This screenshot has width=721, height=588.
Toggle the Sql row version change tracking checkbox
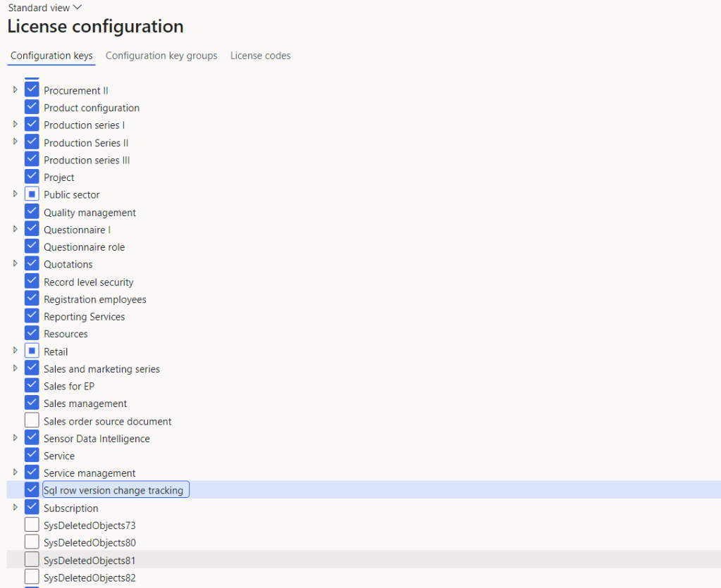tap(32, 490)
